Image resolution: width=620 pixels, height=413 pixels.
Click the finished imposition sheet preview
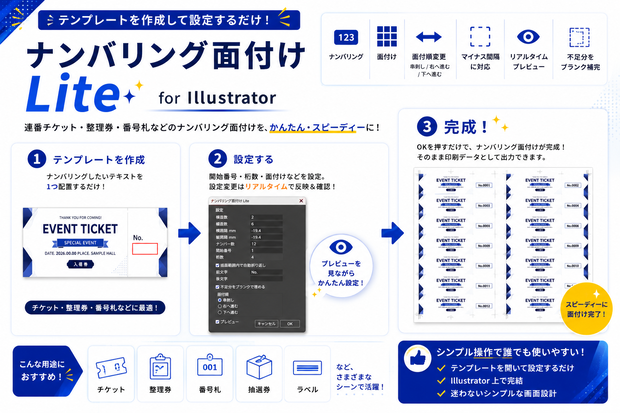click(x=503, y=244)
